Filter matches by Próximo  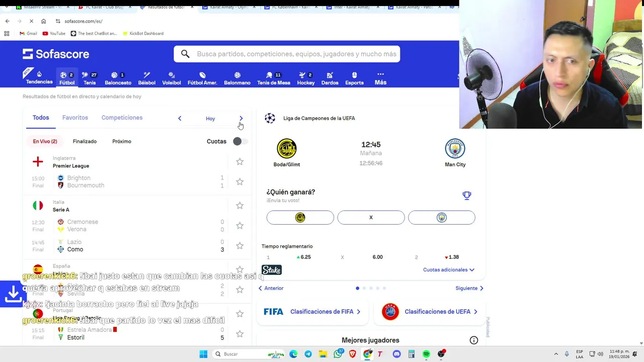pos(122,141)
